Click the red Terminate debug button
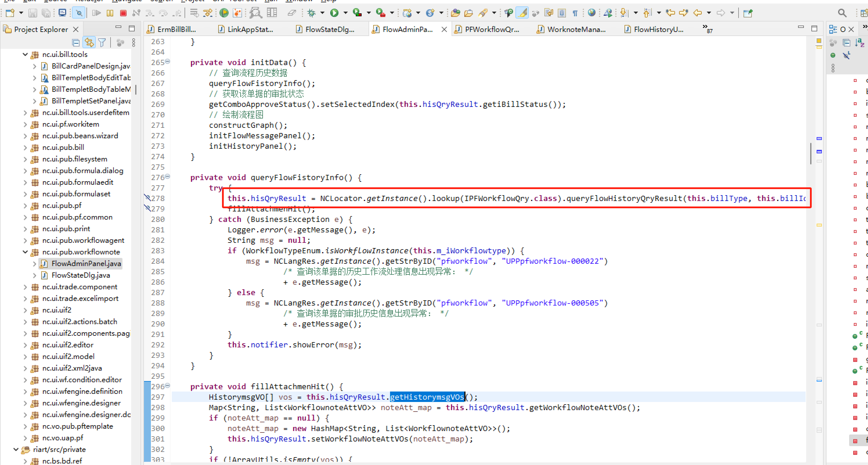 click(x=123, y=13)
